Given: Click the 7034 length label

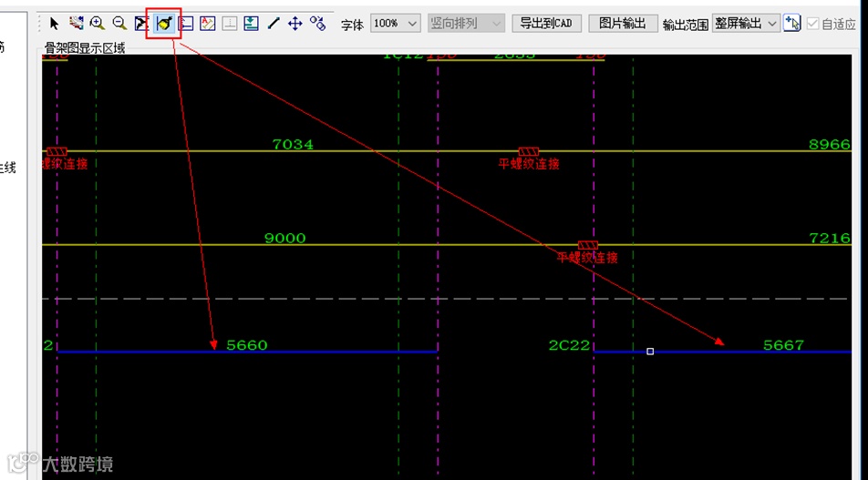Looking at the screenshot, I should click(x=293, y=145).
